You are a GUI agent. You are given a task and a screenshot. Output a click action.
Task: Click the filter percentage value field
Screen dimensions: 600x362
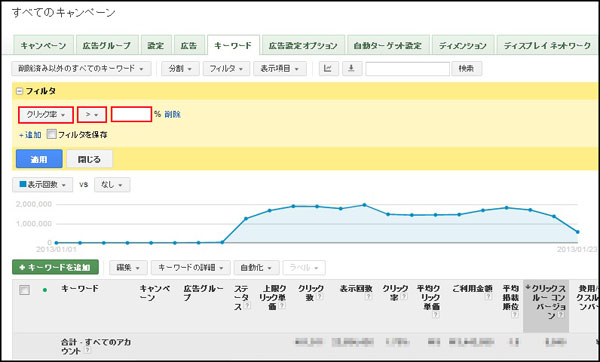coord(131,114)
